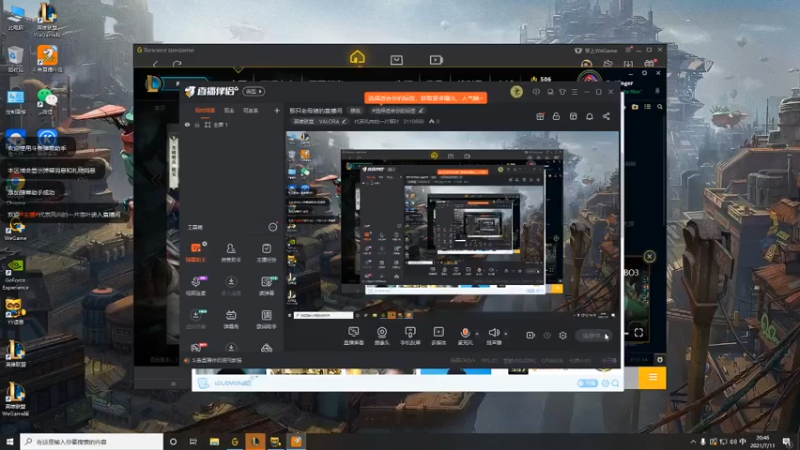Image resolution: width=800 pixels, height=450 pixels.
Task: Open yellow hamburger menu in LOL client
Action: 653,378
